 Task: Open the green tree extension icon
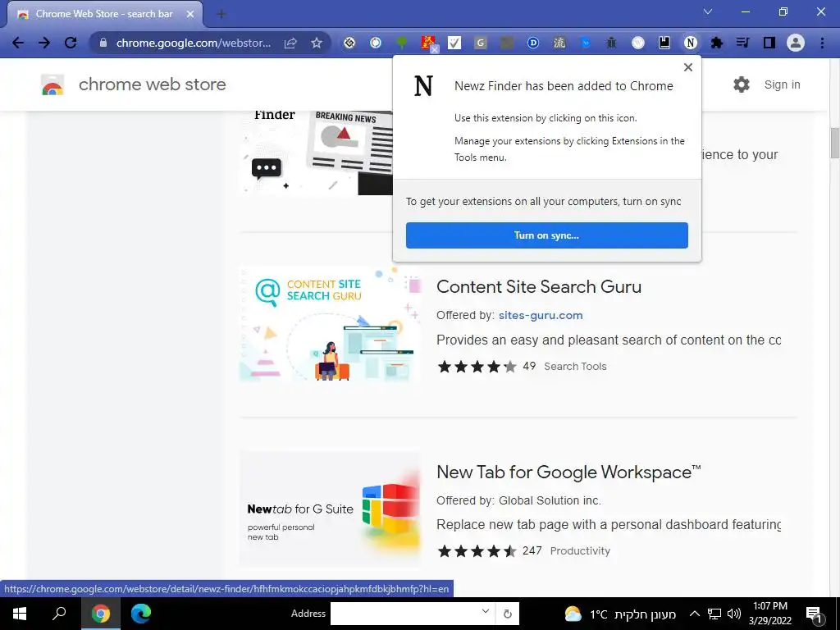402,43
